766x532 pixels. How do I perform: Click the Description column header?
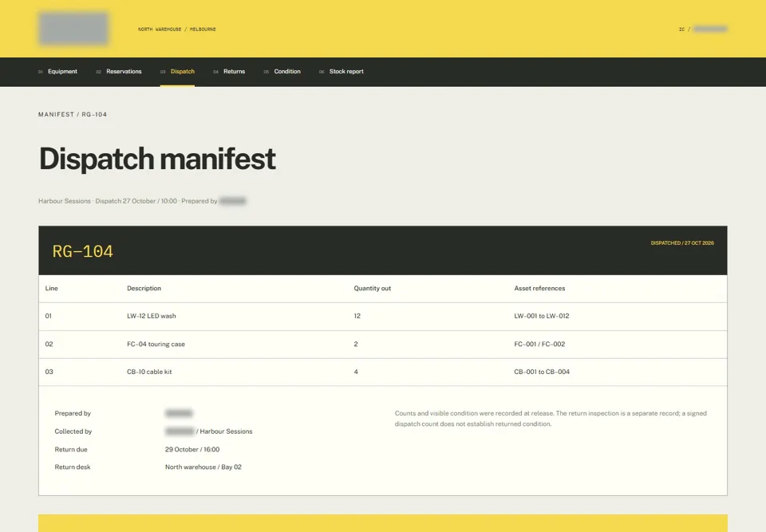[x=144, y=288]
